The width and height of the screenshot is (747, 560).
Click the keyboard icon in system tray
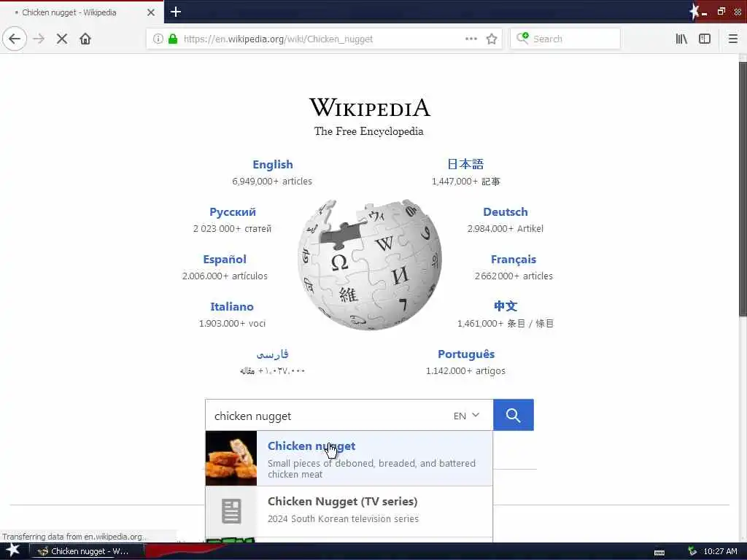click(659, 552)
